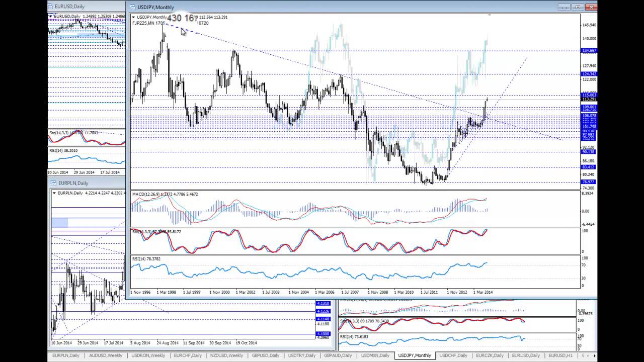Switch to the USDMXN,Daily tab
Image resolution: width=644 pixels, height=362 pixels.
click(375, 355)
